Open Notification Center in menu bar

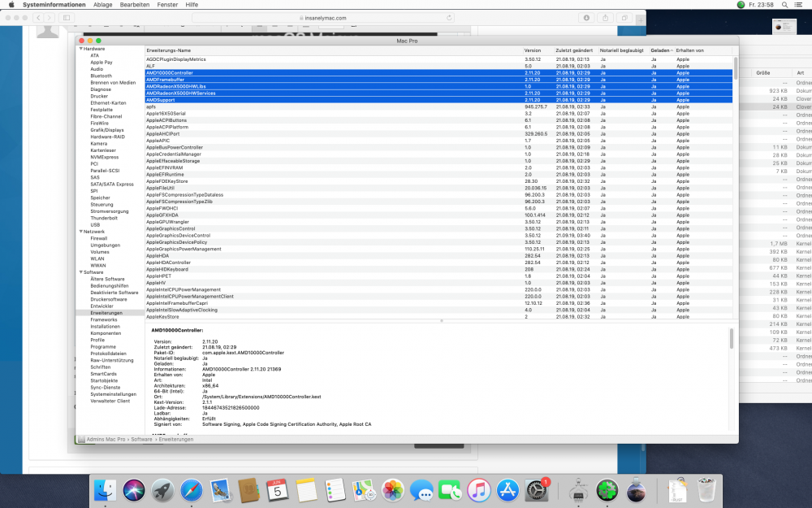799,5
